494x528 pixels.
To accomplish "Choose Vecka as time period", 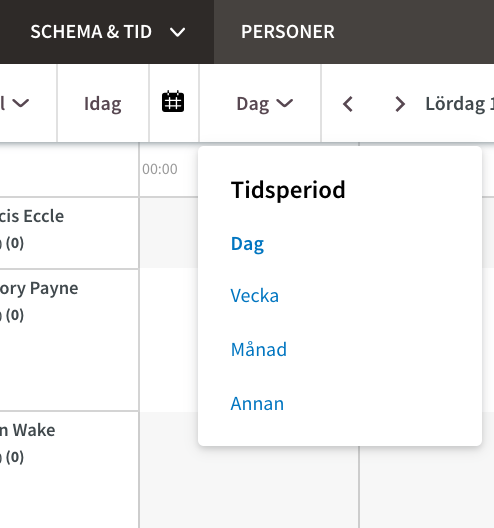I will (255, 295).
